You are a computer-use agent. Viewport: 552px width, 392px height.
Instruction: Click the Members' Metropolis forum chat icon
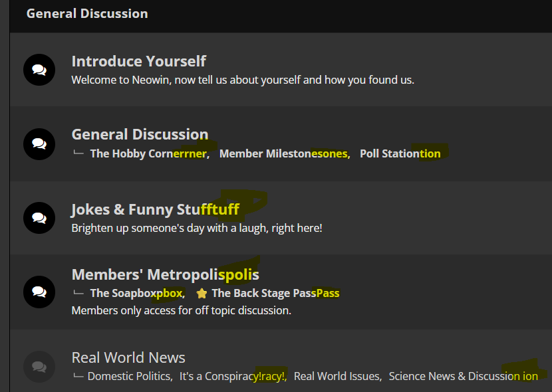point(39,292)
